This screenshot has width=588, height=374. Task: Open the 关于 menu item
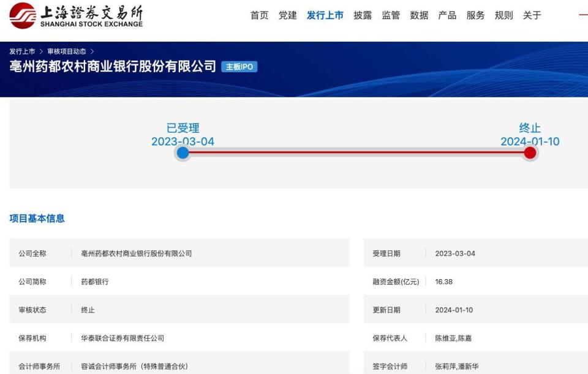pos(530,15)
